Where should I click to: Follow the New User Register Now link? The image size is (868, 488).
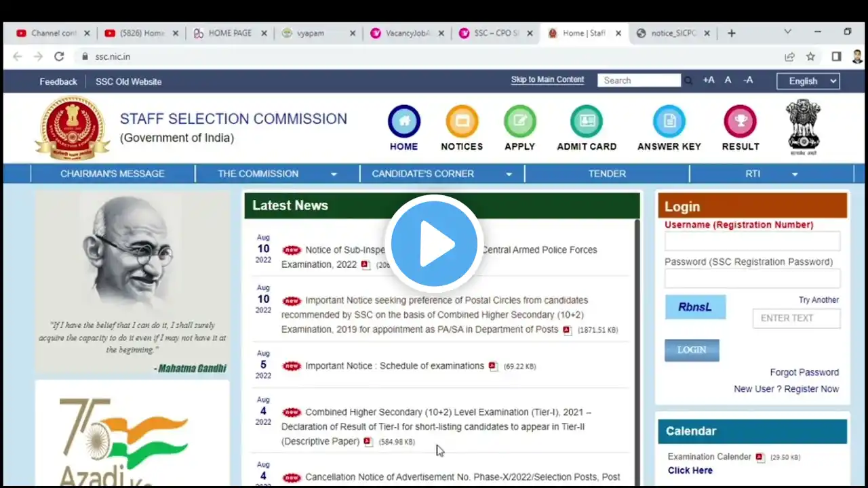click(786, 389)
